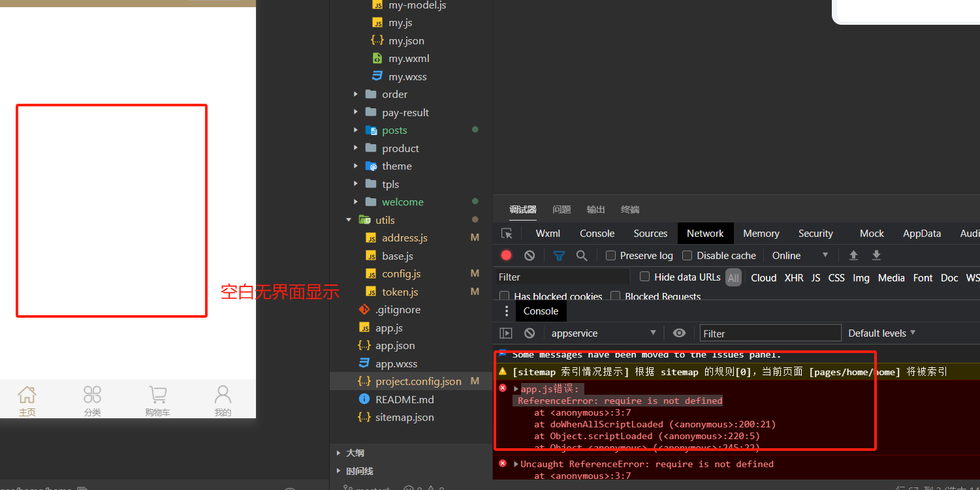Click the search icon in the Network toolbar
Screen dimensions: 980x490
pyautogui.click(x=582, y=255)
